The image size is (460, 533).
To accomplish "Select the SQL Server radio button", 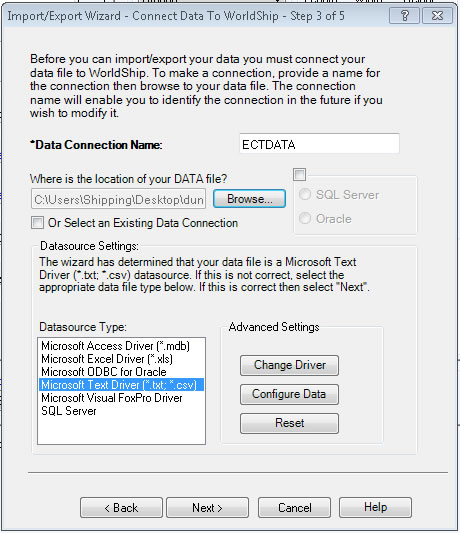I will 305,194.
